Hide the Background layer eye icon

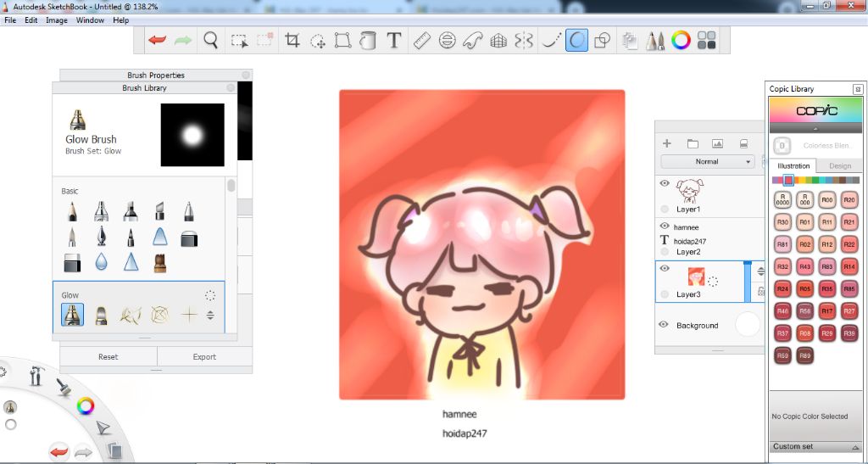pyautogui.click(x=663, y=325)
